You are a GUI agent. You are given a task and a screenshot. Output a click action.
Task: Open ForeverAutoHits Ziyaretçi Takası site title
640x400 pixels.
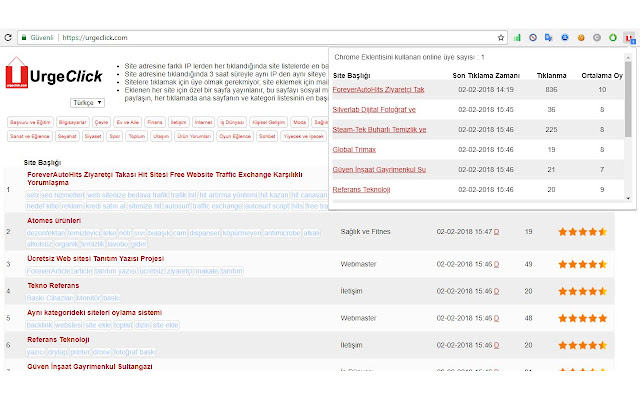coord(165,179)
